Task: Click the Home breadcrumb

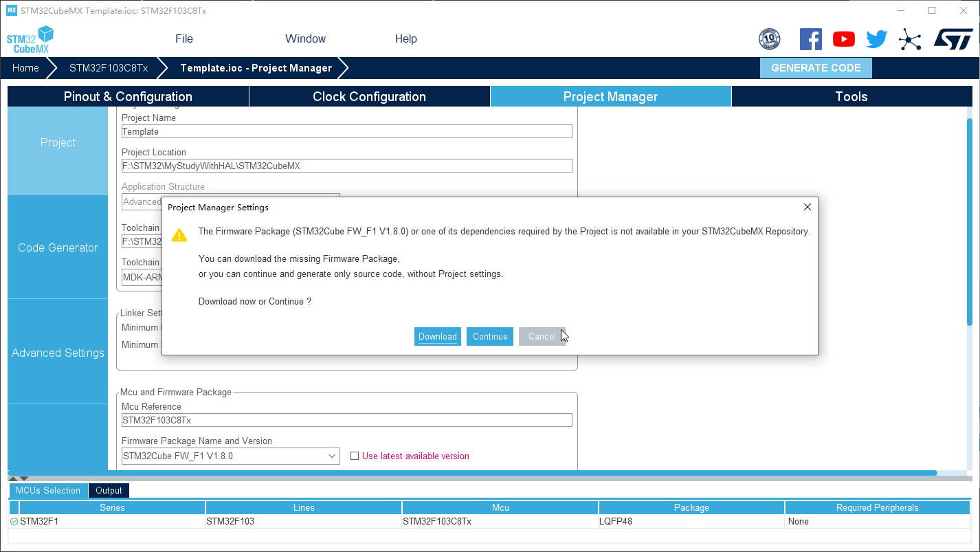Action: (25, 68)
